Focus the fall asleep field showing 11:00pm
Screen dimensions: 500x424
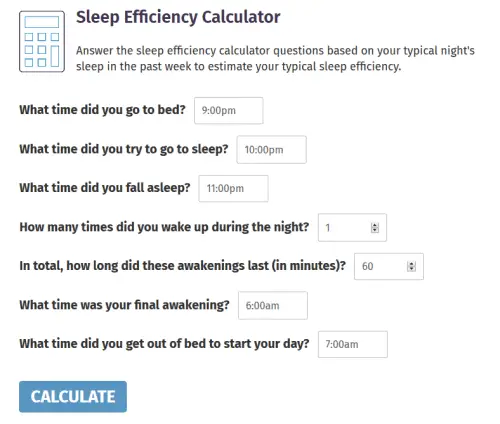tap(233, 189)
